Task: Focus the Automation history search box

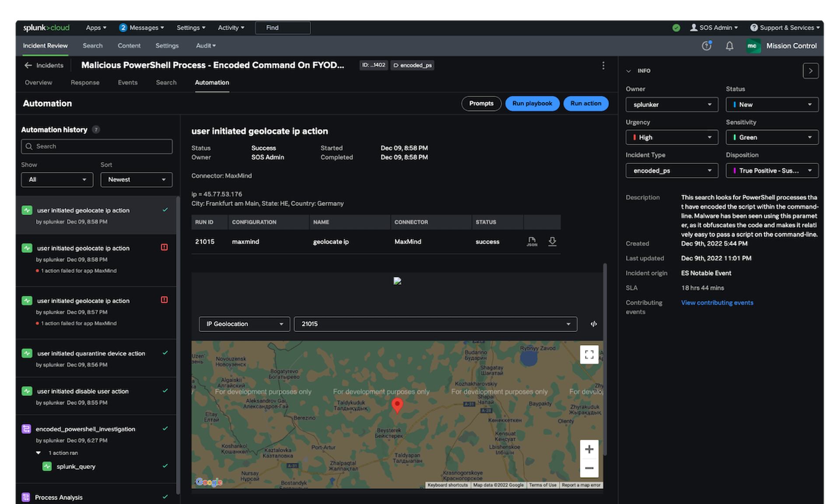Action: coord(97,147)
